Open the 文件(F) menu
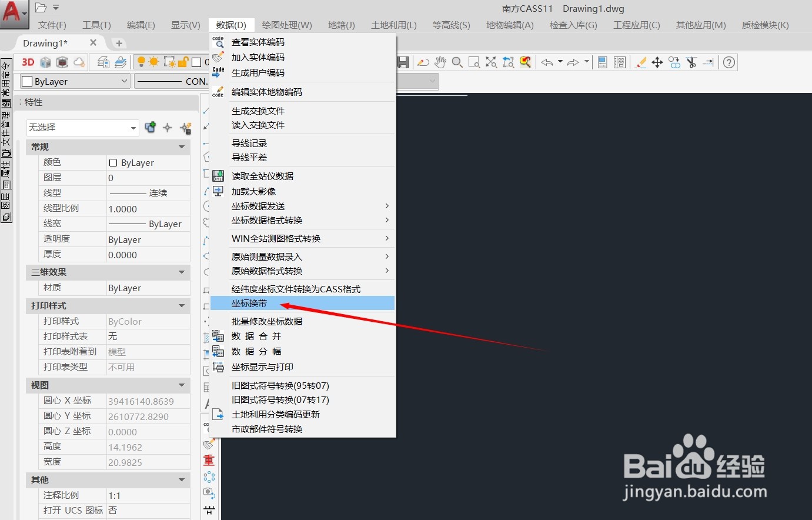Image resolution: width=812 pixels, height=520 pixels. point(52,25)
